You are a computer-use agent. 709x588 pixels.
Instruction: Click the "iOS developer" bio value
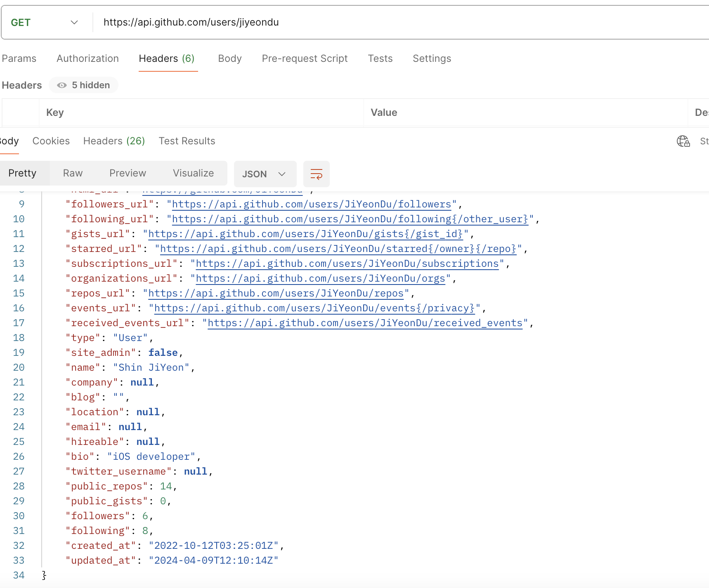click(x=151, y=456)
